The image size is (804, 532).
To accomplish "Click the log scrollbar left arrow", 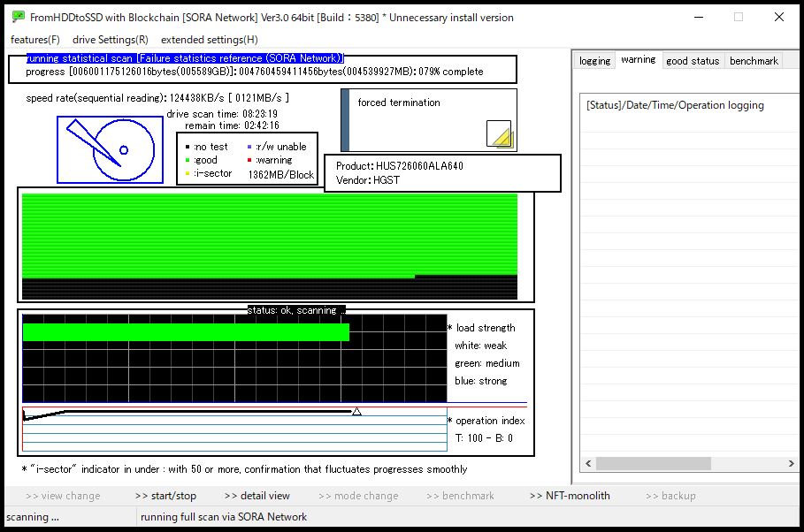I will pyautogui.click(x=588, y=463).
